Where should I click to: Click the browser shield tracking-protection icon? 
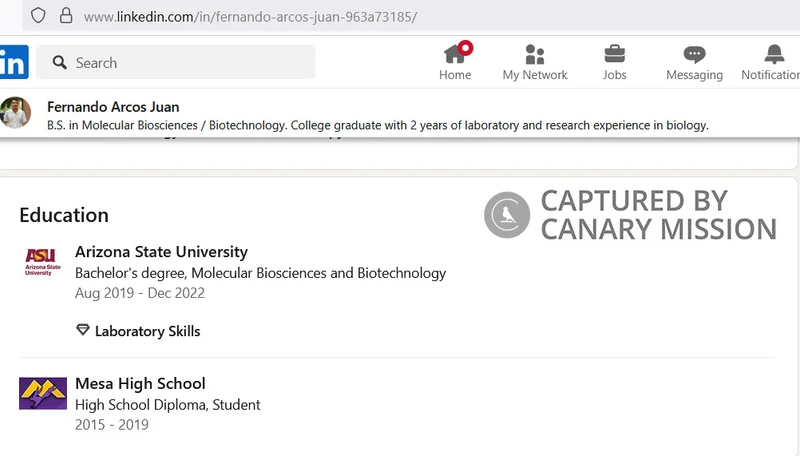pyautogui.click(x=38, y=16)
